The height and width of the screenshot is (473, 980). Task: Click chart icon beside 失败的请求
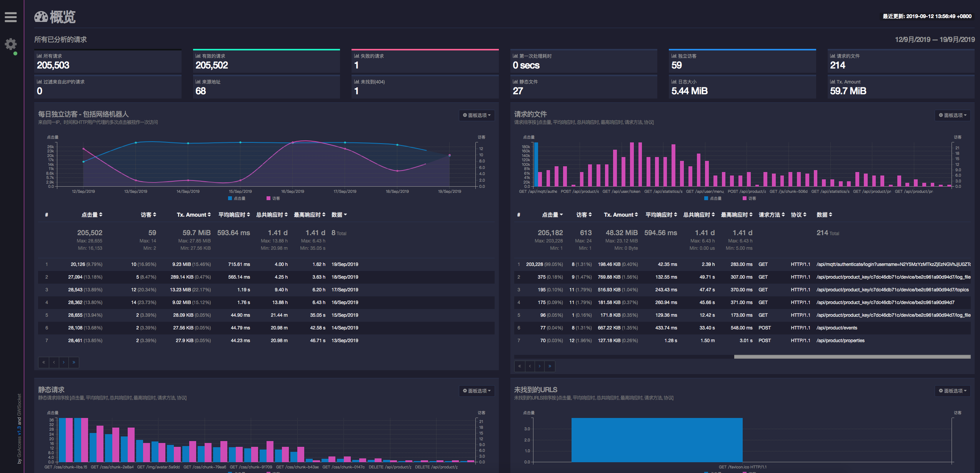pyautogui.click(x=357, y=56)
